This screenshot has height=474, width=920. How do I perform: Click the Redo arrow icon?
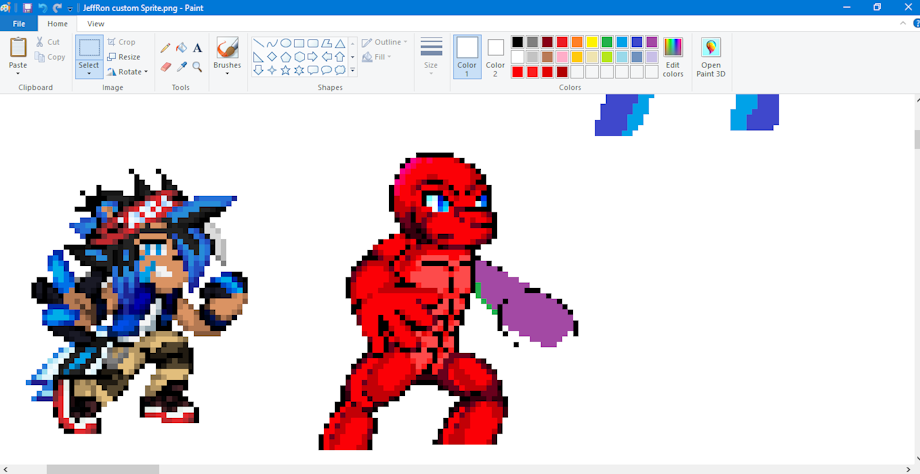click(x=57, y=8)
